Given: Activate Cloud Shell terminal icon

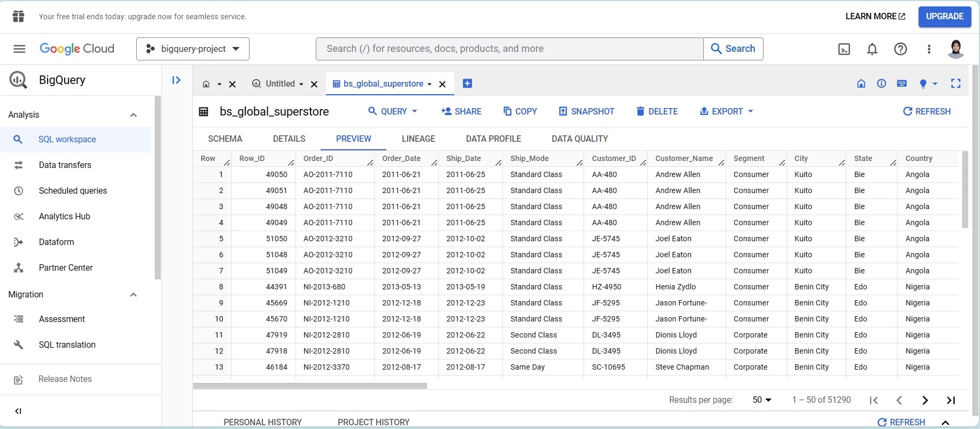Looking at the screenshot, I should pos(844,49).
